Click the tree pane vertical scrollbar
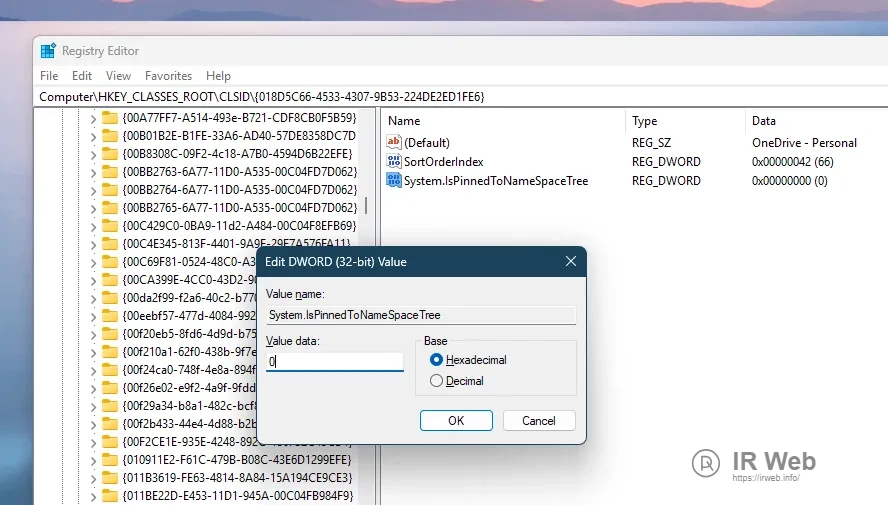Image resolution: width=888 pixels, height=505 pixels. [x=366, y=300]
